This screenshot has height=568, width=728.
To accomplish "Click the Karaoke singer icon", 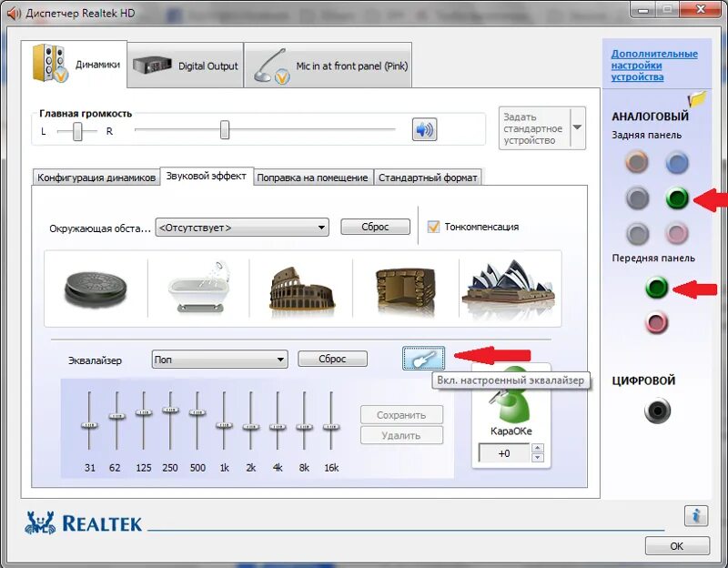I will point(511,395).
